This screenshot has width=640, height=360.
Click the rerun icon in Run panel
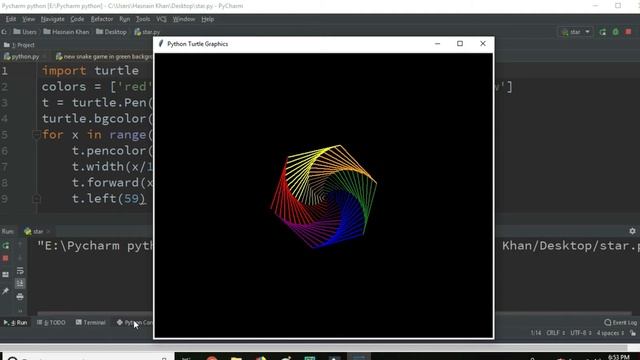(6, 245)
